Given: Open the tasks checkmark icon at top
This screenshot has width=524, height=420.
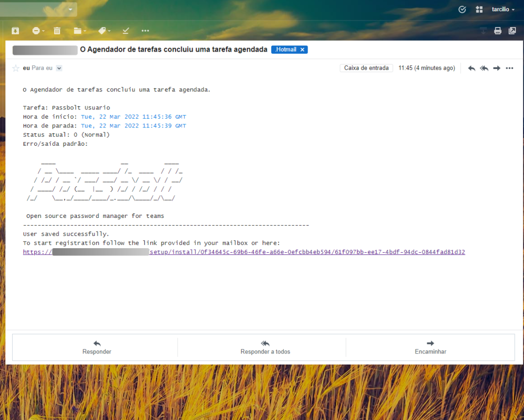Looking at the screenshot, I should coord(462,9).
